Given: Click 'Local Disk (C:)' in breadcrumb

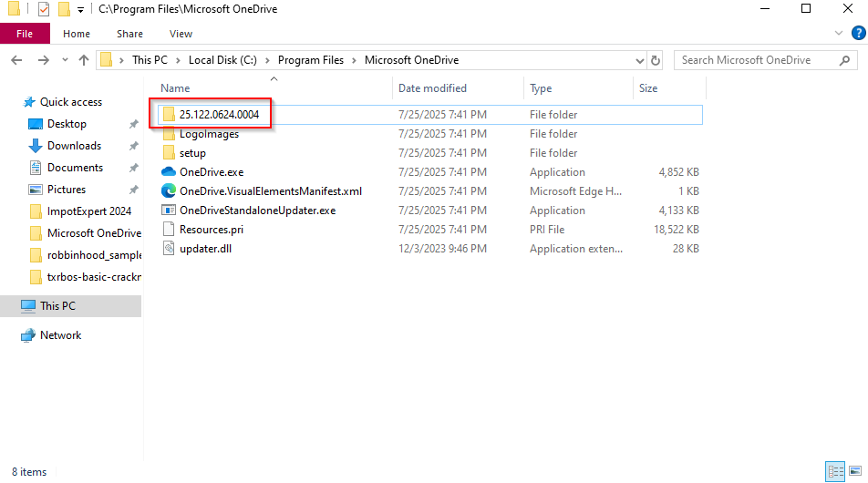Looking at the screenshot, I should tap(222, 60).
